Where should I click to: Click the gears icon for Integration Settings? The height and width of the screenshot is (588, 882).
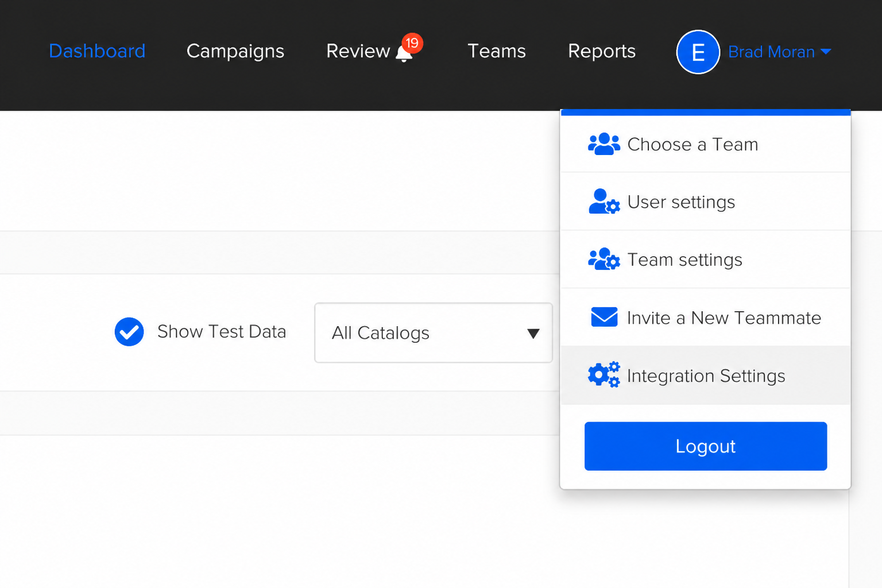(x=604, y=375)
